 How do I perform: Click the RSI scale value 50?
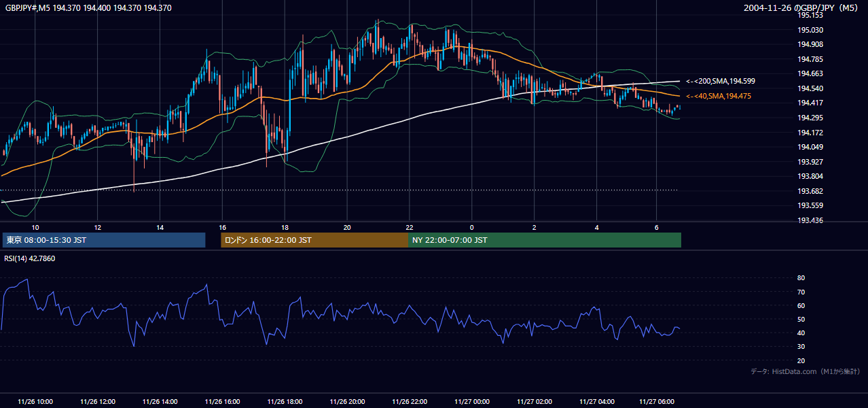[x=801, y=319]
